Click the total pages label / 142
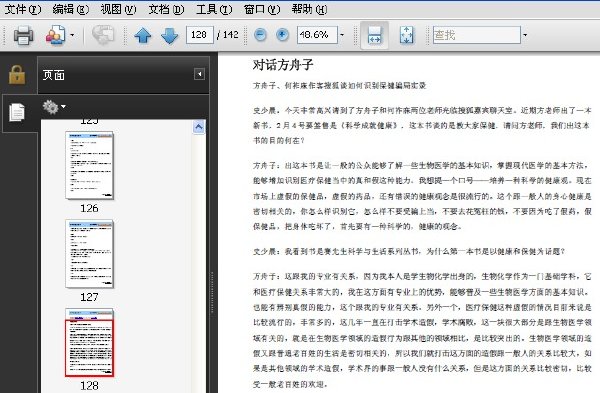600x393 pixels. pos(228,35)
